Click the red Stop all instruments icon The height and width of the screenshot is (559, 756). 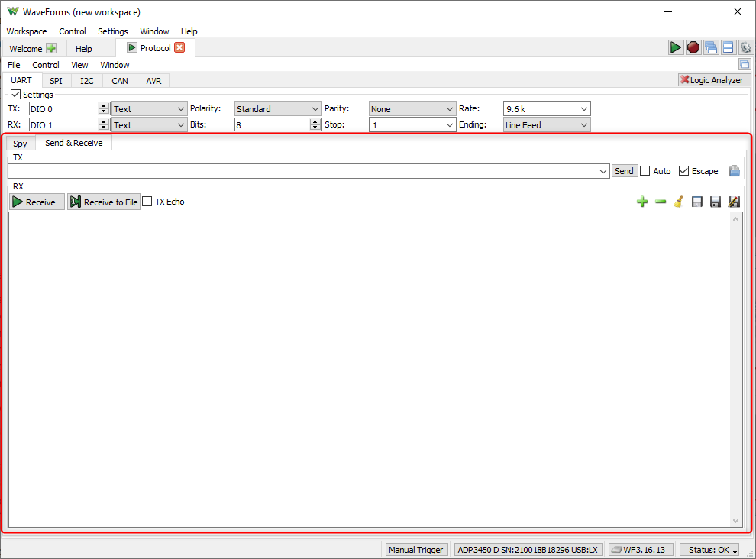pos(693,47)
